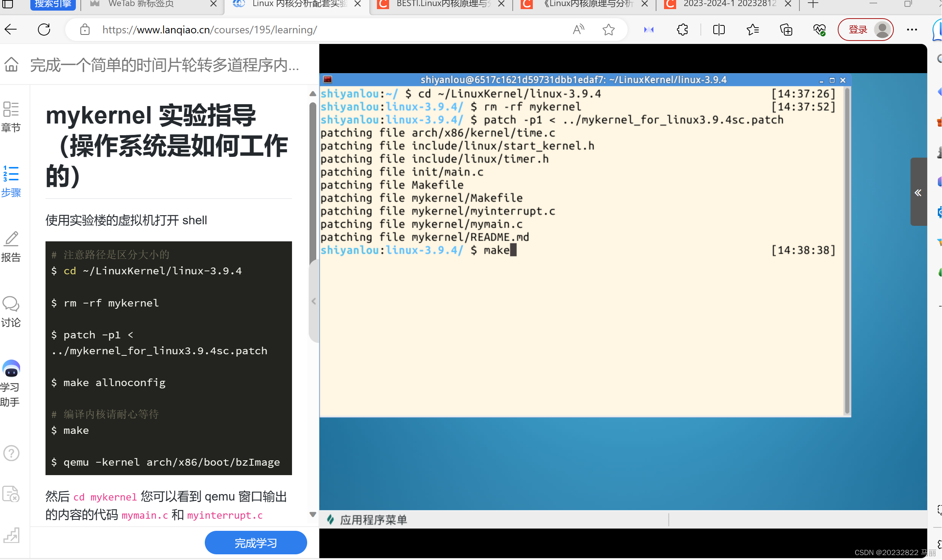
Task: Expand right side toolbar double chevron
Action: click(918, 192)
